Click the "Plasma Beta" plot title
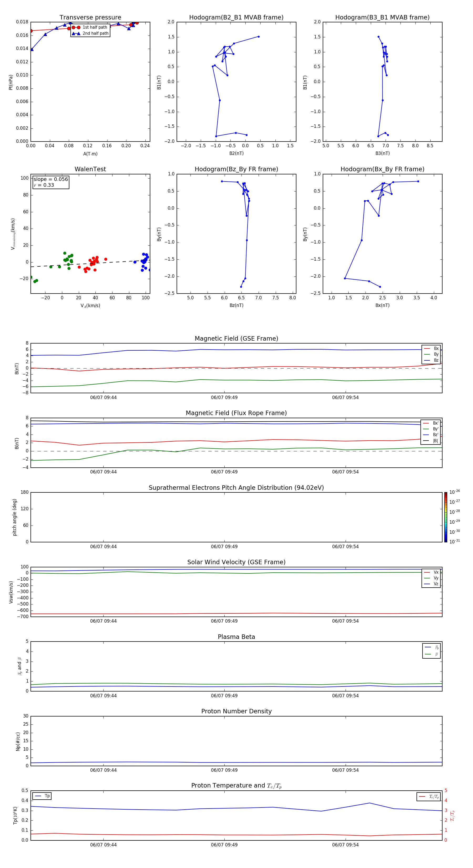473x868 pixels. click(236, 637)
